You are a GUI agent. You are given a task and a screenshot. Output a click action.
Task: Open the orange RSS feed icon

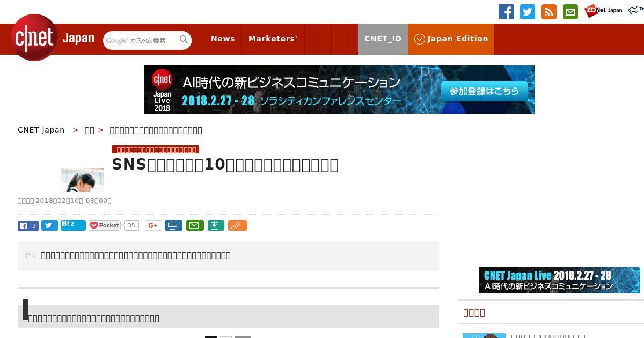(549, 12)
